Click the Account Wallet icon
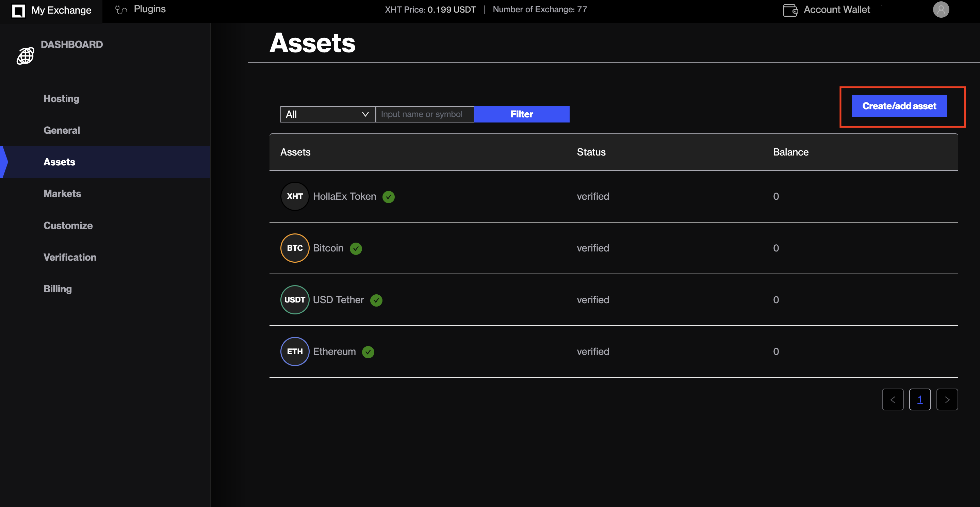Screen dimensions: 980x507 pos(790,10)
